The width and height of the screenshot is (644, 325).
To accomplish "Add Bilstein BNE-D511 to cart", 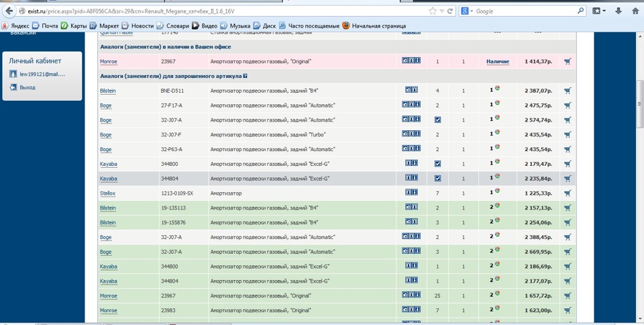I will 568,91.
